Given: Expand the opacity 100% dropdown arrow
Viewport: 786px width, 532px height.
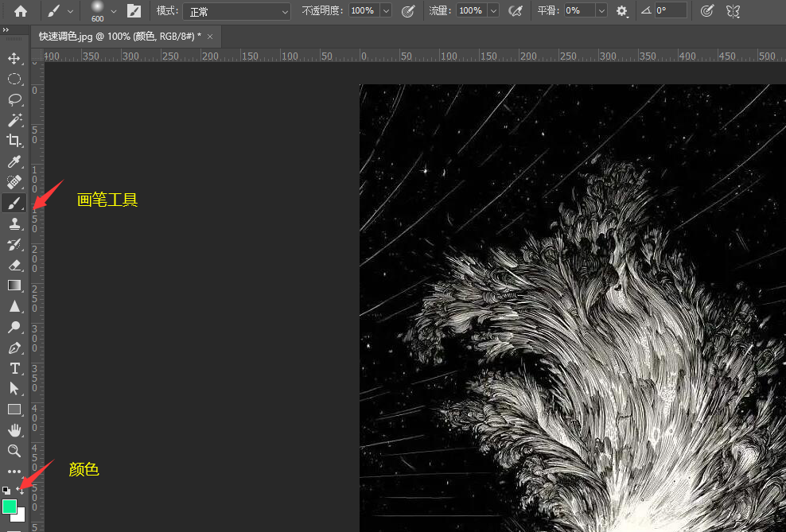Looking at the screenshot, I should (x=386, y=11).
